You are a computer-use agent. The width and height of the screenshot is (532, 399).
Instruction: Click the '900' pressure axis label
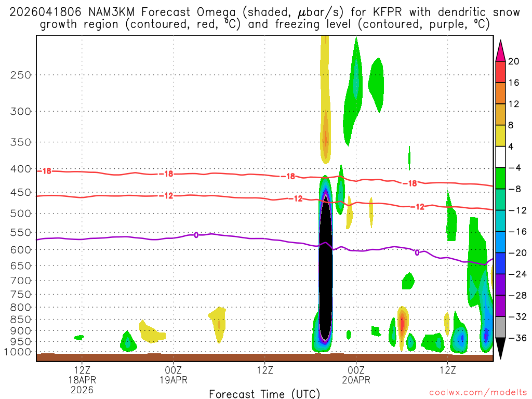21,331
